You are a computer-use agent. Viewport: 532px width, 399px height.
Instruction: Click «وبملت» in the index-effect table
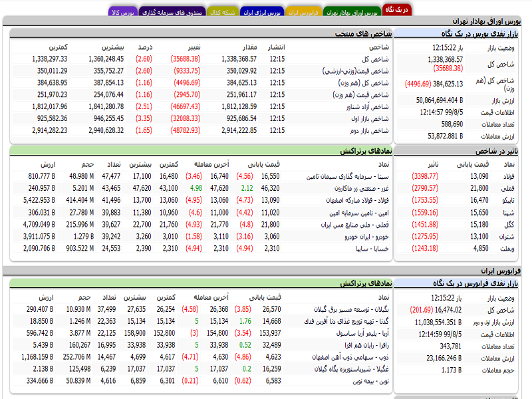point(507,248)
